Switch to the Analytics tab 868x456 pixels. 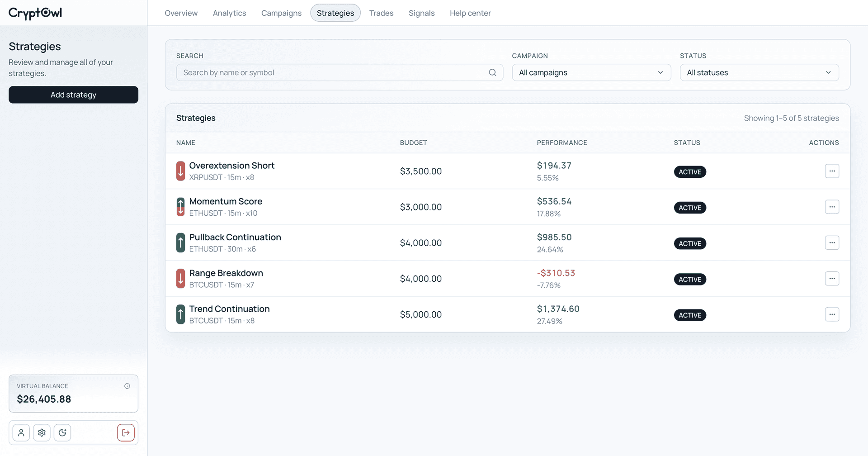click(x=229, y=13)
